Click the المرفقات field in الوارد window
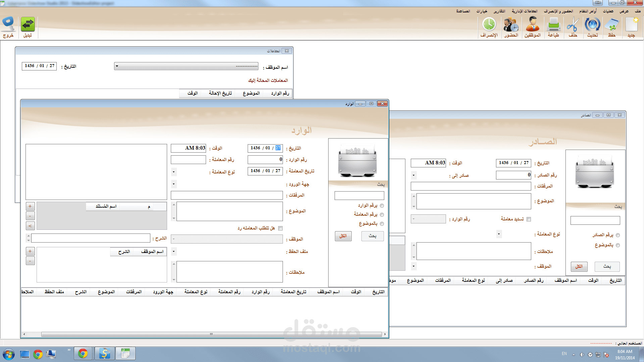 pos(227,195)
